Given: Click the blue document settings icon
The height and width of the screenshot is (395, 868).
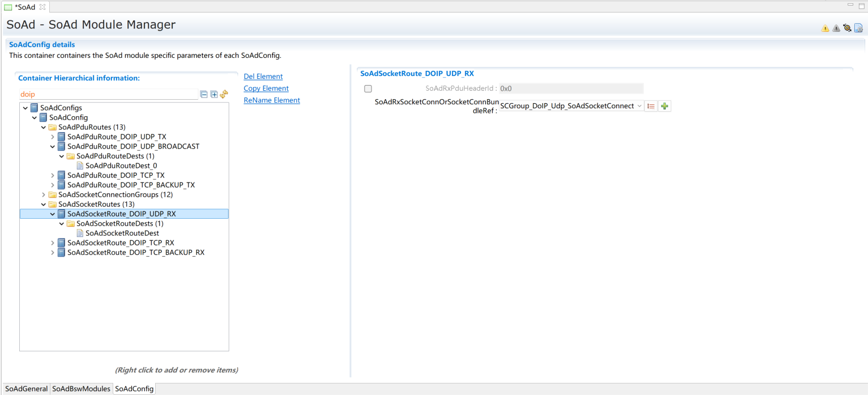Looking at the screenshot, I should click(858, 28).
